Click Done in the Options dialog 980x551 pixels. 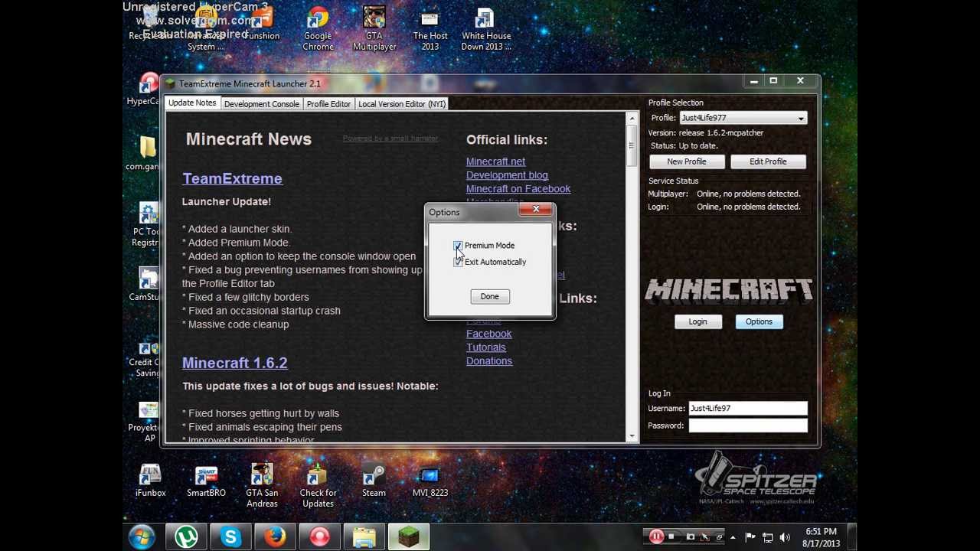pyautogui.click(x=489, y=296)
